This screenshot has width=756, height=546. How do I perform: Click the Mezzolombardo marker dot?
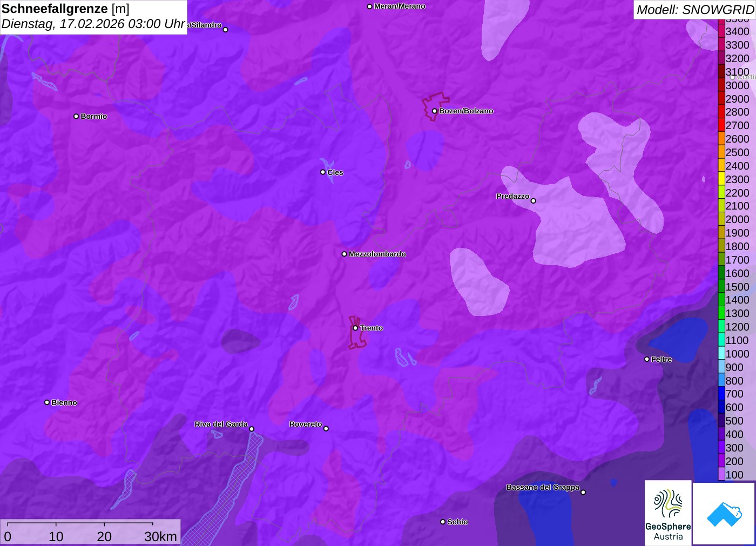click(345, 254)
